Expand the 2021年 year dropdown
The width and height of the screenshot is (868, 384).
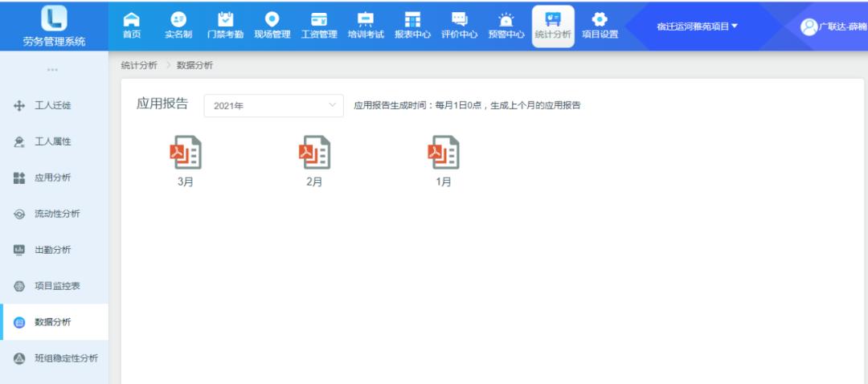[274, 106]
